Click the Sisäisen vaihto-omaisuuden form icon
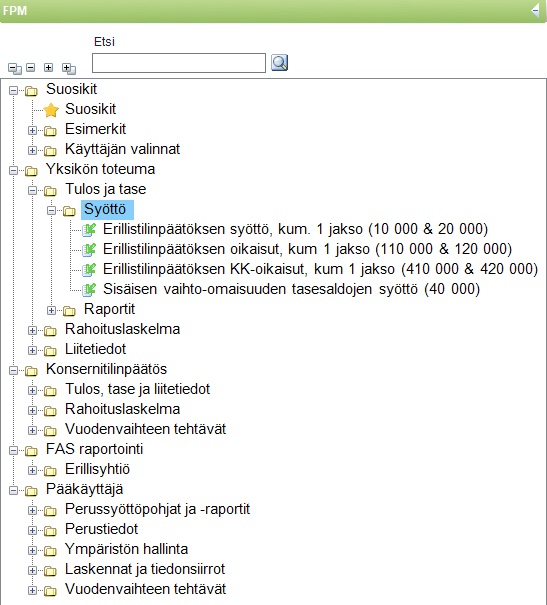Image resolution: width=547 pixels, height=605 pixels. 89,290
